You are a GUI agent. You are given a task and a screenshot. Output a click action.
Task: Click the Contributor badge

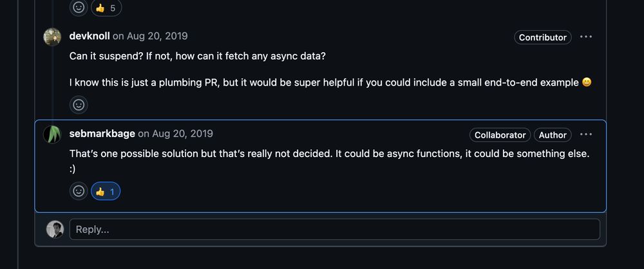[542, 37]
